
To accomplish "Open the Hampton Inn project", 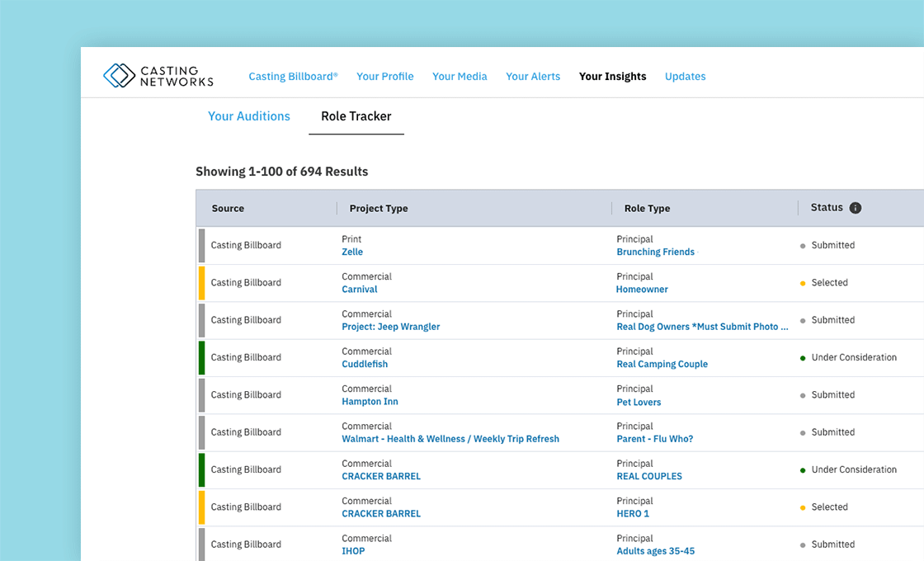I will [x=370, y=401].
